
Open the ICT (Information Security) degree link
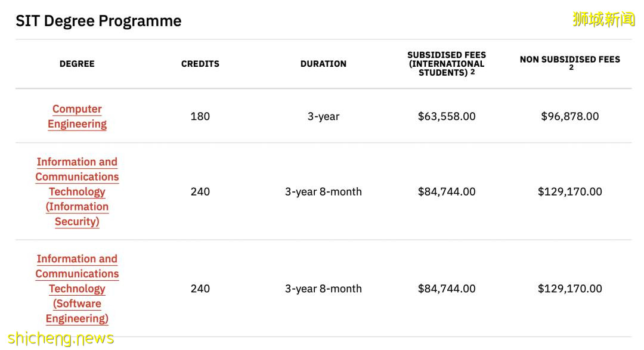[x=77, y=191]
